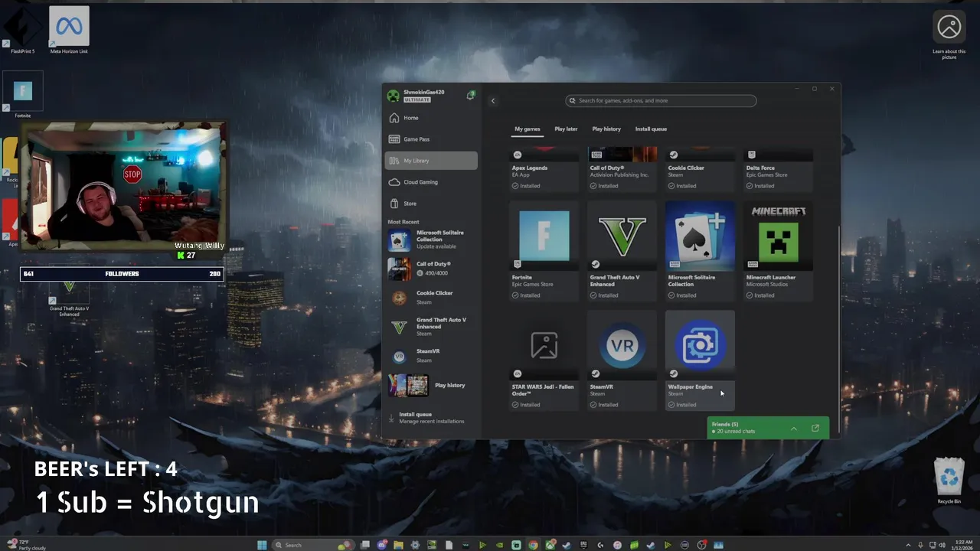Open the notifications bell in Xbox app
Image resolution: width=980 pixels, height=551 pixels.
470,96
